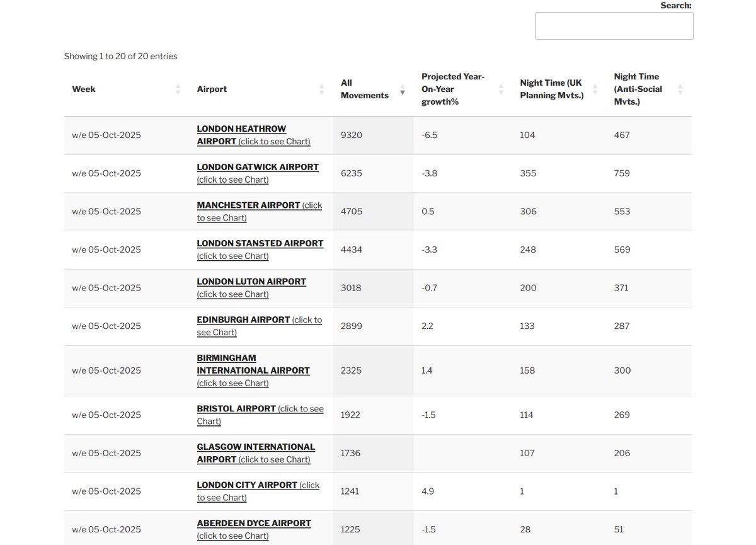
Task: Select Edinburgh movements value 2899
Action: pyautogui.click(x=352, y=326)
